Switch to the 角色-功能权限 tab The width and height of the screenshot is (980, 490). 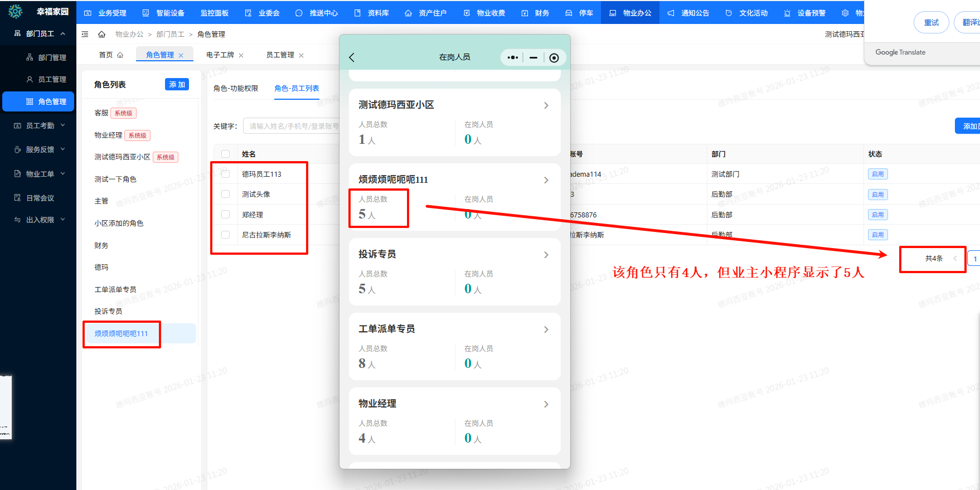pos(235,89)
